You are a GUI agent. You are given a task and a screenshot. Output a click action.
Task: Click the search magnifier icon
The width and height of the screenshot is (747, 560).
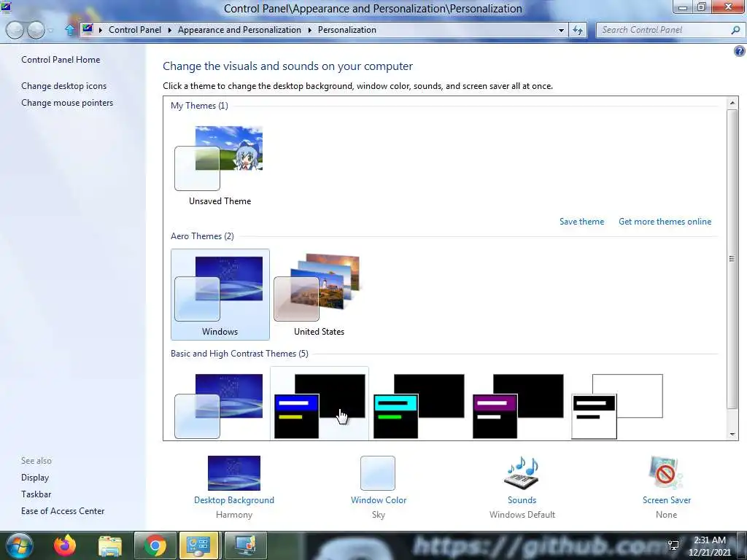pyautogui.click(x=735, y=30)
